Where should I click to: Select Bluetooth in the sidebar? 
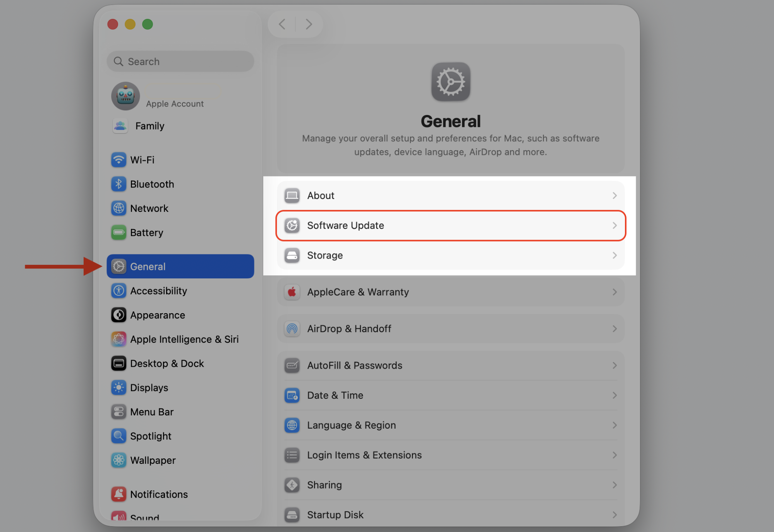click(x=180, y=184)
